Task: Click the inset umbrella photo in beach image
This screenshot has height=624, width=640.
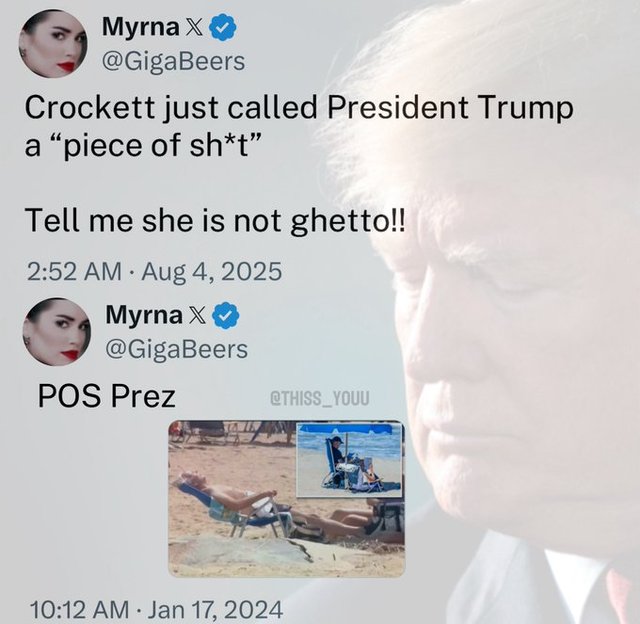Action: [349, 460]
